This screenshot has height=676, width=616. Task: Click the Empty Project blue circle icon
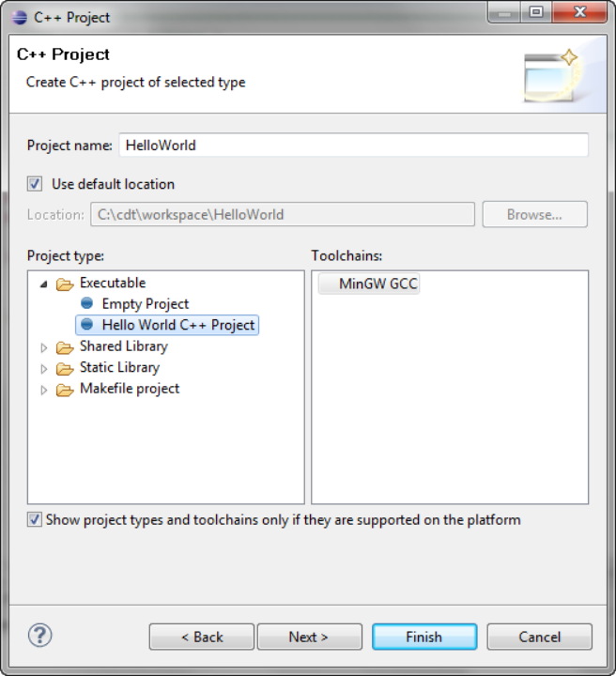[87, 304]
